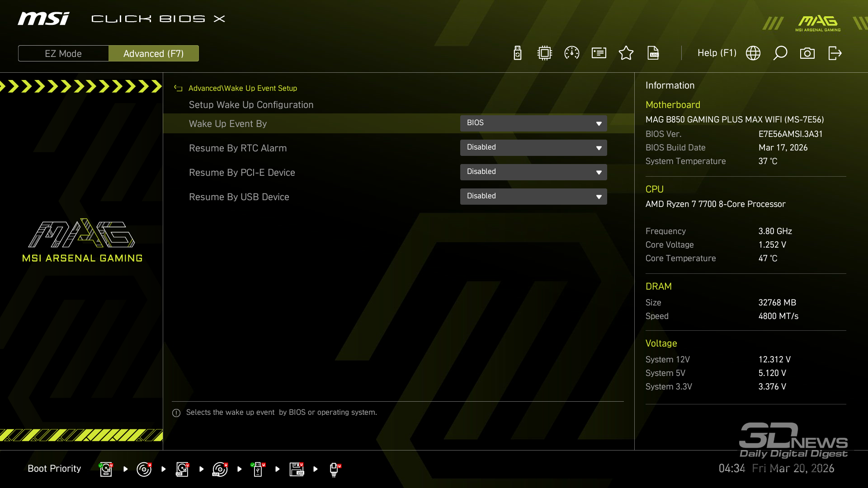Image resolution: width=868 pixels, height=488 pixels.
Task: Select the USB floppy boot device icon
Action: pyautogui.click(x=297, y=469)
